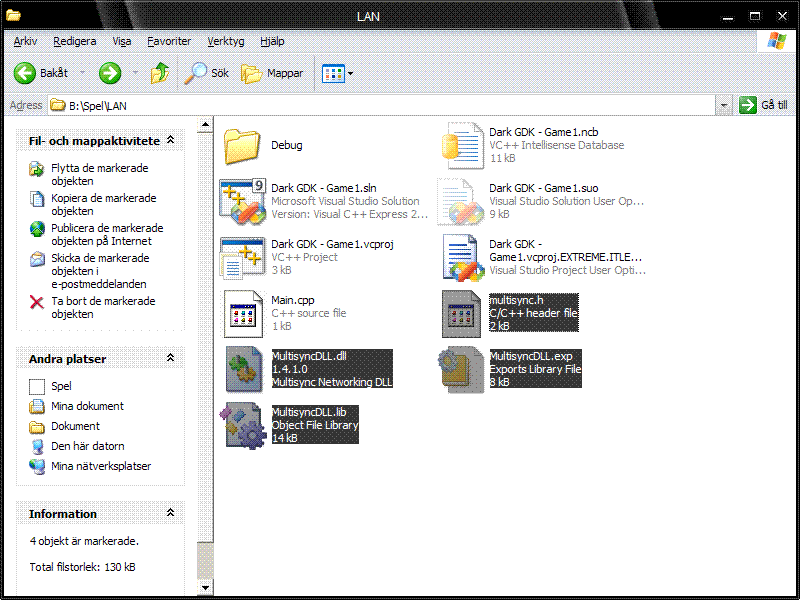
Task: Select the Game1.vcproj.EXTREME user options icon
Action: pos(463,258)
